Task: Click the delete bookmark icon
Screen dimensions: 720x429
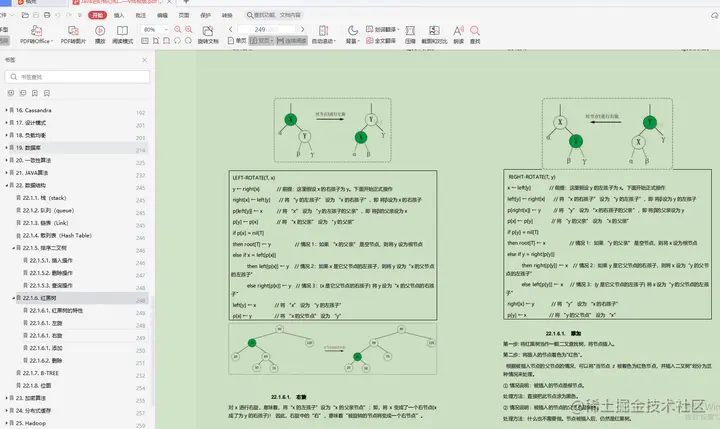Action: click(x=47, y=93)
